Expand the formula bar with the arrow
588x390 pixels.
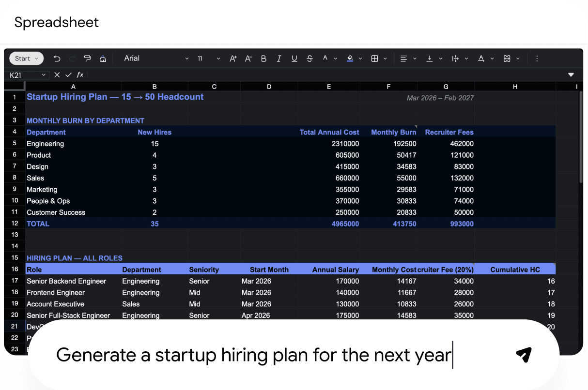click(571, 75)
